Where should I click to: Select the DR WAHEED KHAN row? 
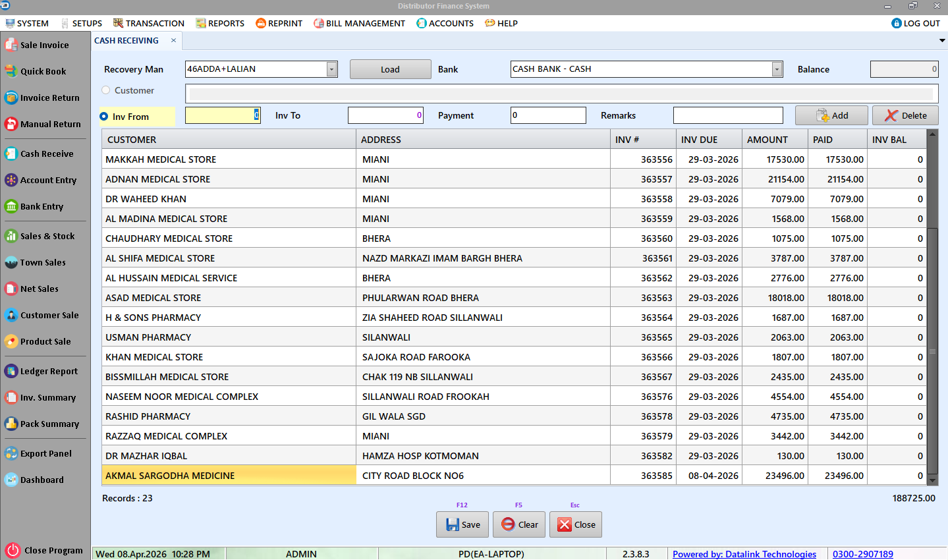pos(515,199)
